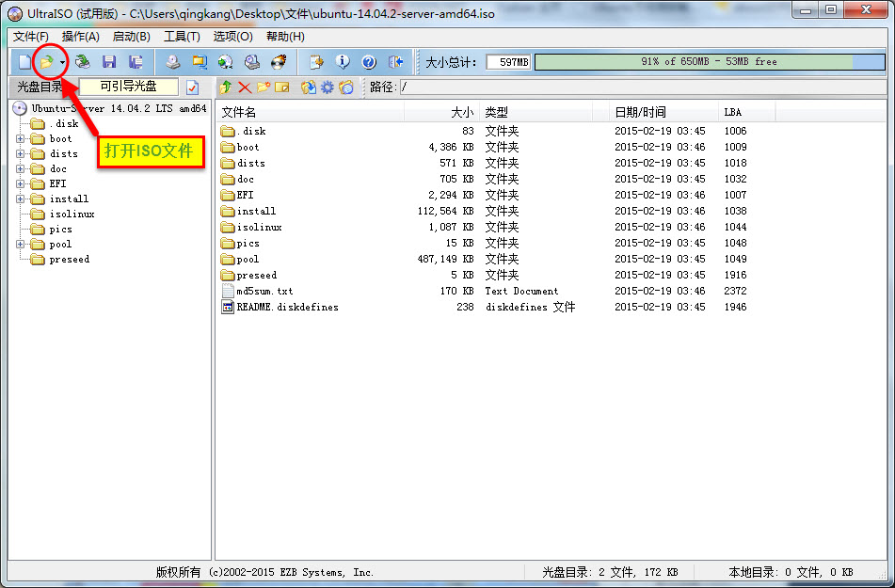This screenshot has height=588, width=895.
Task: Click the Open ISO file icon
Action: pos(47,62)
